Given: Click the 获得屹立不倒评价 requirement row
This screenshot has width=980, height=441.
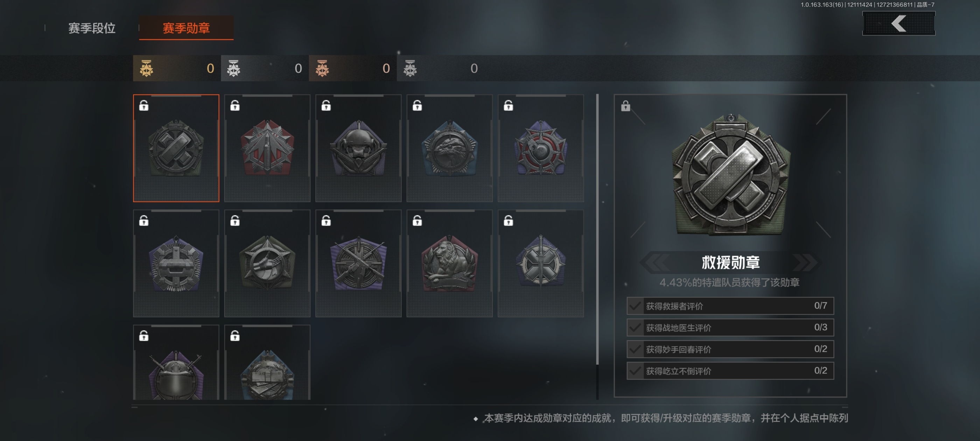Looking at the screenshot, I should point(730,371).
